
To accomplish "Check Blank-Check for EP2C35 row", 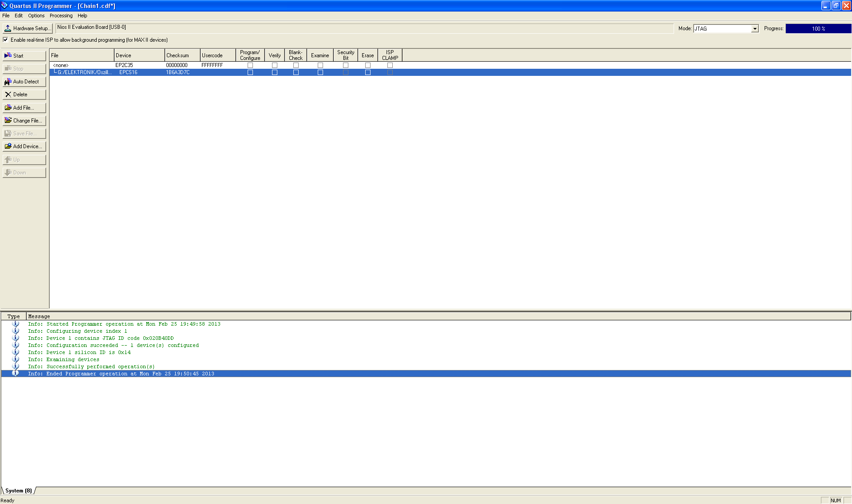I will tap(296, 65).
